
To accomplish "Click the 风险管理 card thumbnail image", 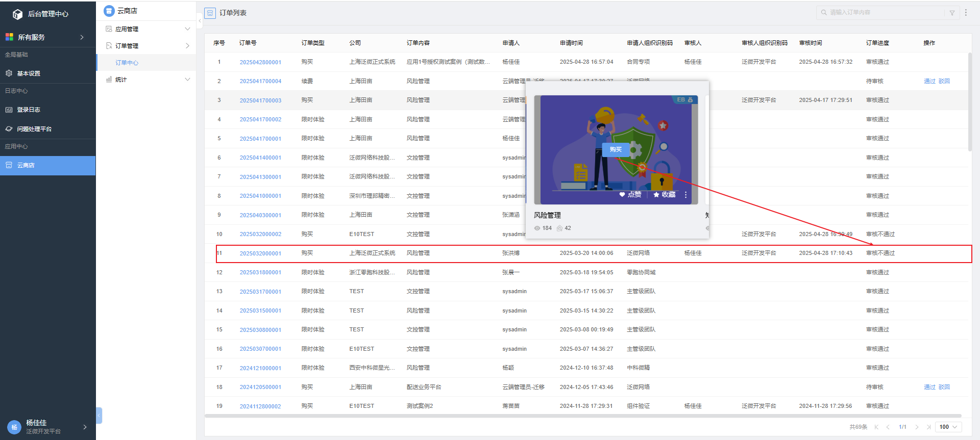I will 616,150.
